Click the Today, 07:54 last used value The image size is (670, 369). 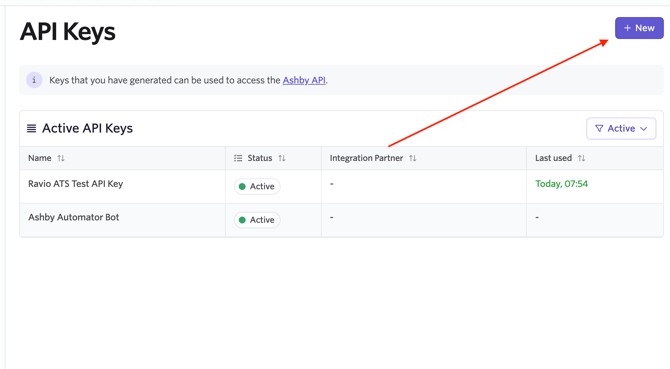[561, 184]
